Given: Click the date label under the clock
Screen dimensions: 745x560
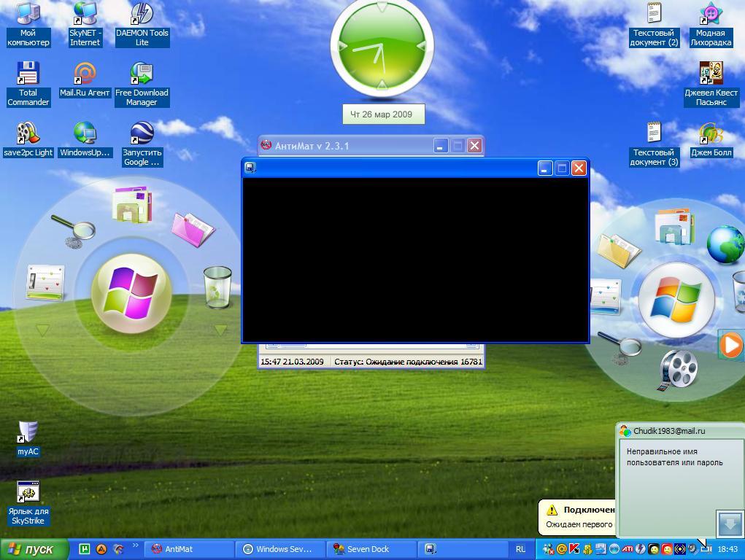Looking at the screenshot, I should point(383,114).
